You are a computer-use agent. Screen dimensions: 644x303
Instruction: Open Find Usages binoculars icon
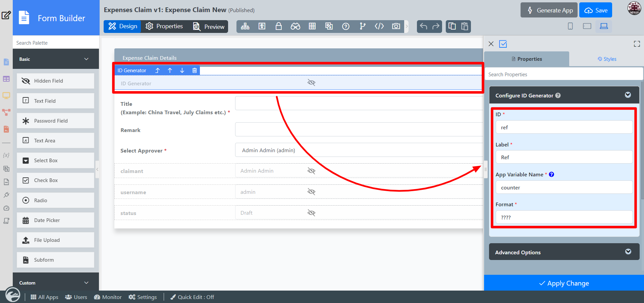point(295,26)
